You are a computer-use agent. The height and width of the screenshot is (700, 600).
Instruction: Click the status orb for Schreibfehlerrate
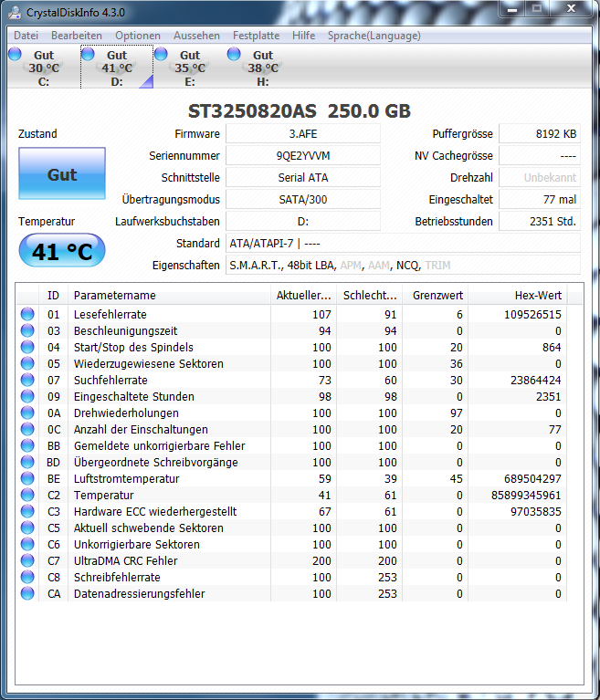click(27, 577)
